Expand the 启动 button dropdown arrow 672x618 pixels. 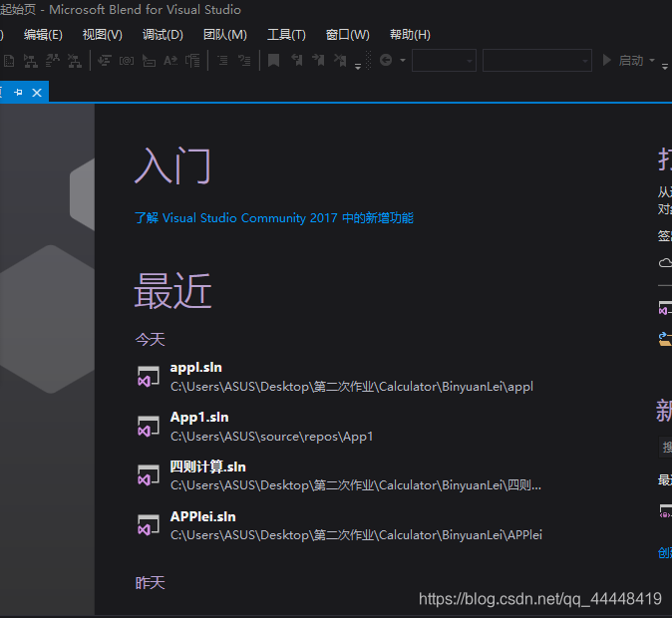[652, 60]
